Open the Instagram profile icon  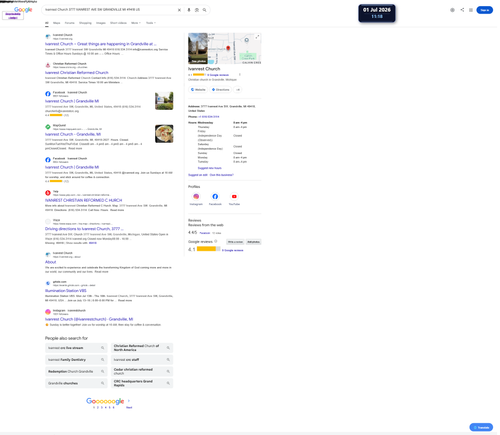coord(196,197)
